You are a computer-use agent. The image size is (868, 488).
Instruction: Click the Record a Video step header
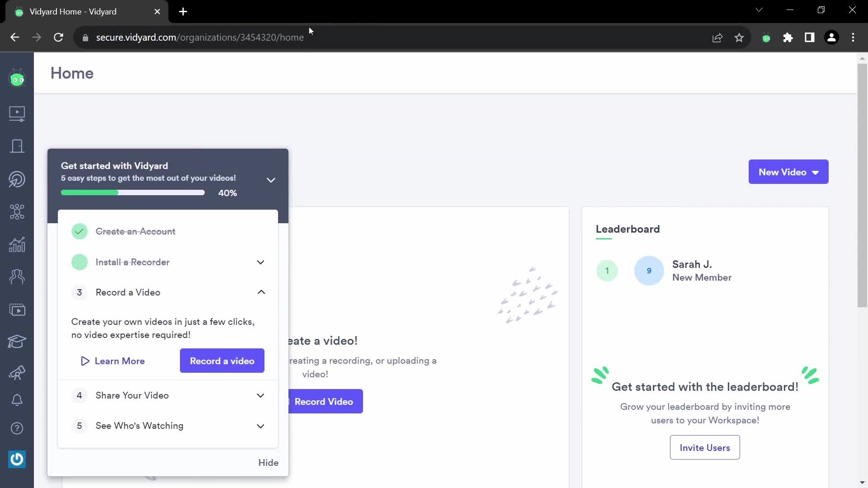click(x=128, y=292)
